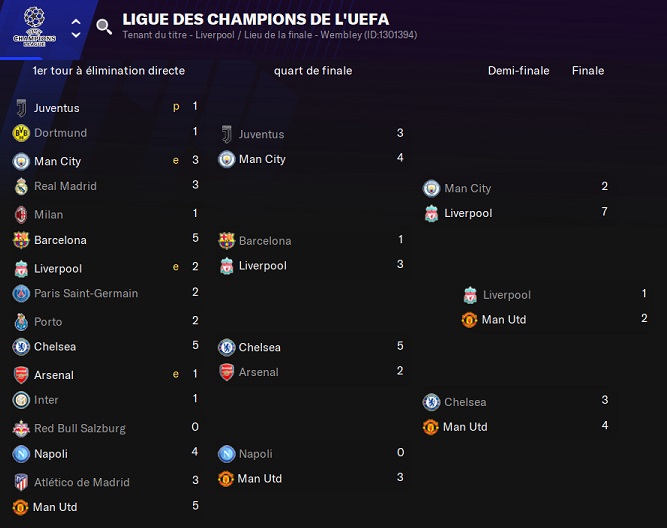
Task: Go to previous competition with up chevron
Action: pyautogui.click(x=77, y=20)
